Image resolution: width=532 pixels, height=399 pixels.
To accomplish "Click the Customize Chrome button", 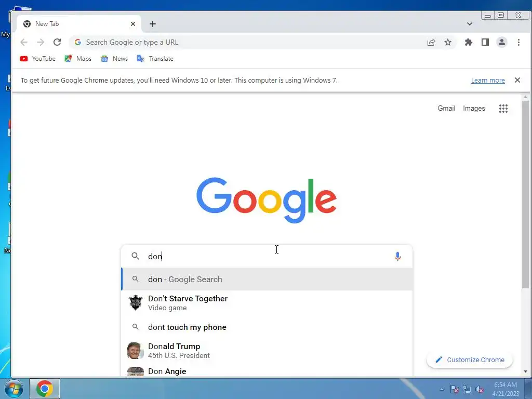I will pyautogui.click(x=470, y=360).
